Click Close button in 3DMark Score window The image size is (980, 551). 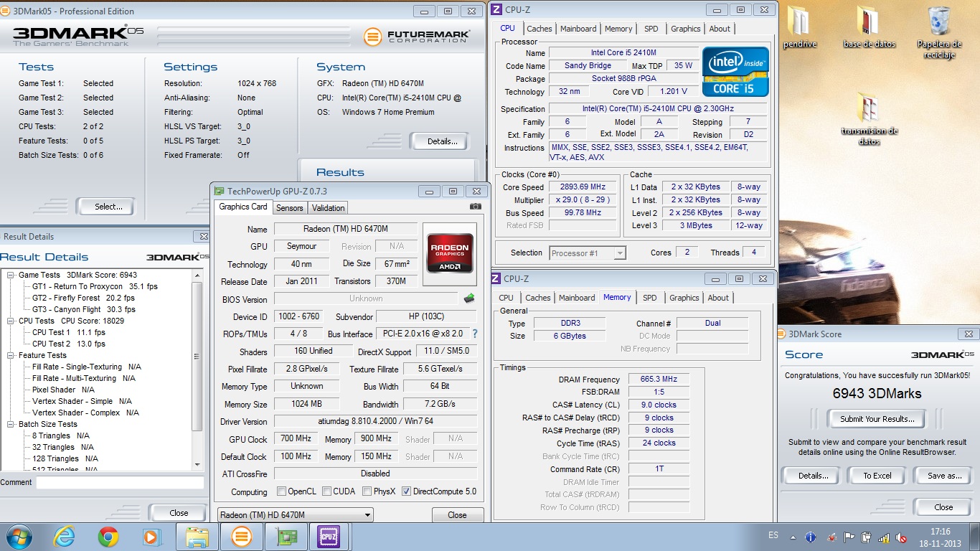tap(943, 507)
